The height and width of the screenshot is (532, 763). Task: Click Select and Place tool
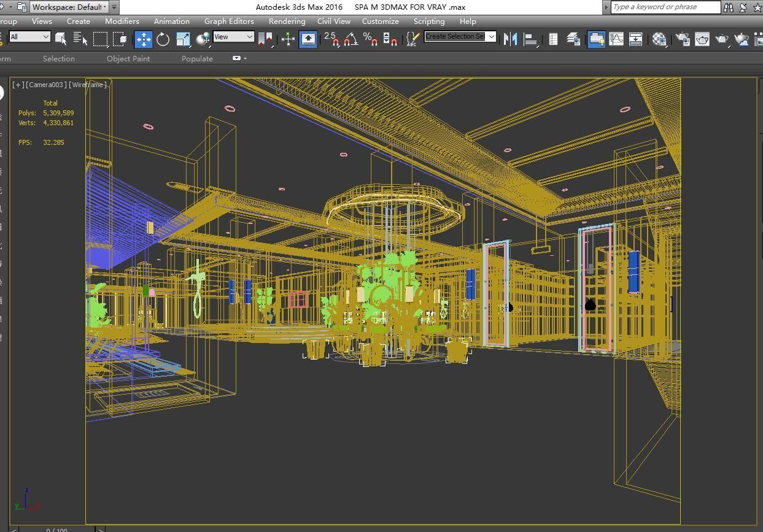(x=203, y=39)
